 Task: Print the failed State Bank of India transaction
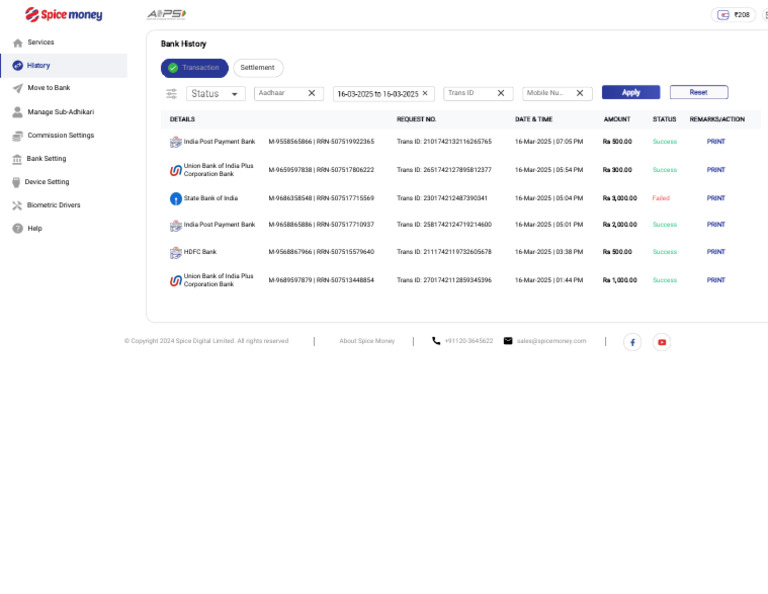point(716,198)
